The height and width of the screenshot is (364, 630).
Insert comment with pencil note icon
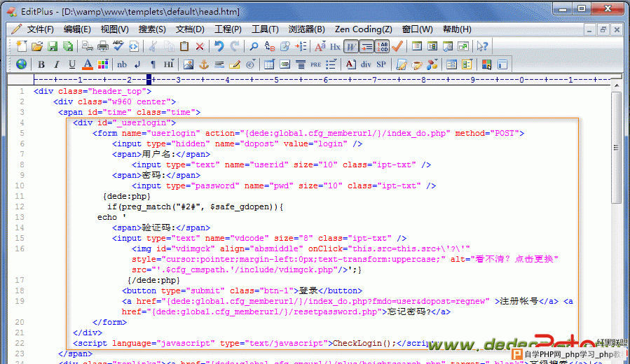click(235, 64)
